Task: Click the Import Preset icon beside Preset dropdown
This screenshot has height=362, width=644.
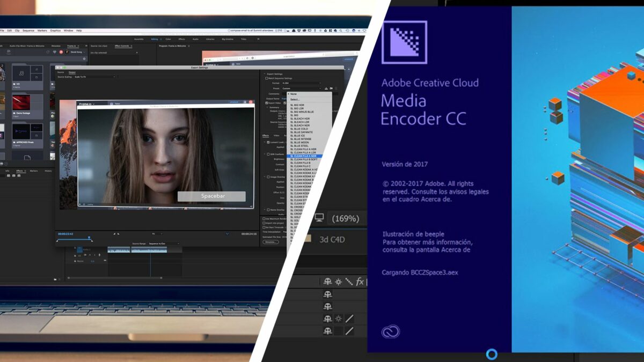Action: [331, 88]
